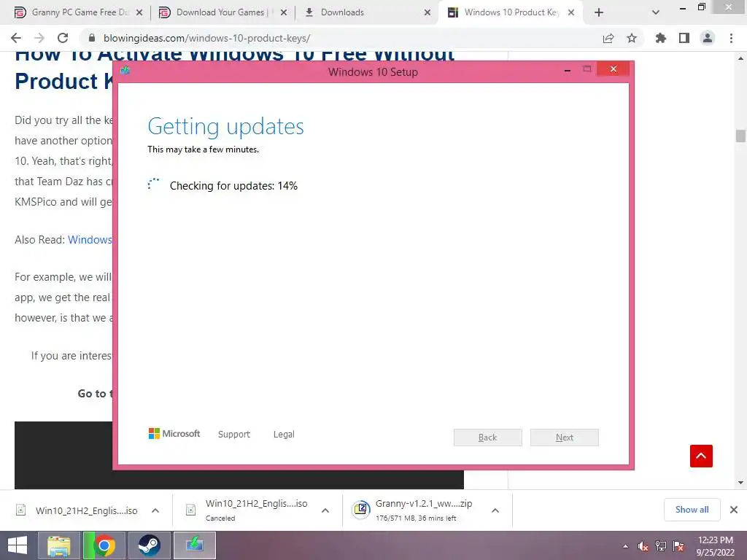Open Chrome extensions puzzle icon
747x560 pixels.
[x=661, y=38]
